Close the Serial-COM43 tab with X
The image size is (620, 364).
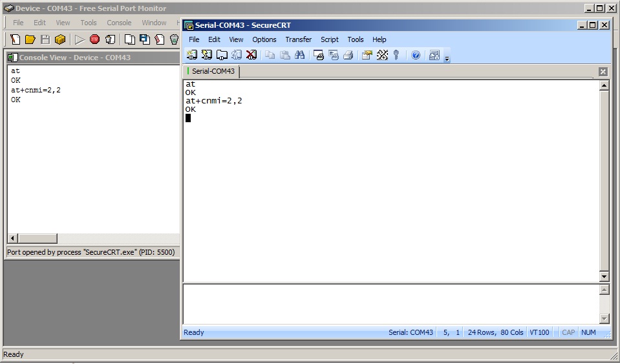pyautogui.click(x=603, y=72)
